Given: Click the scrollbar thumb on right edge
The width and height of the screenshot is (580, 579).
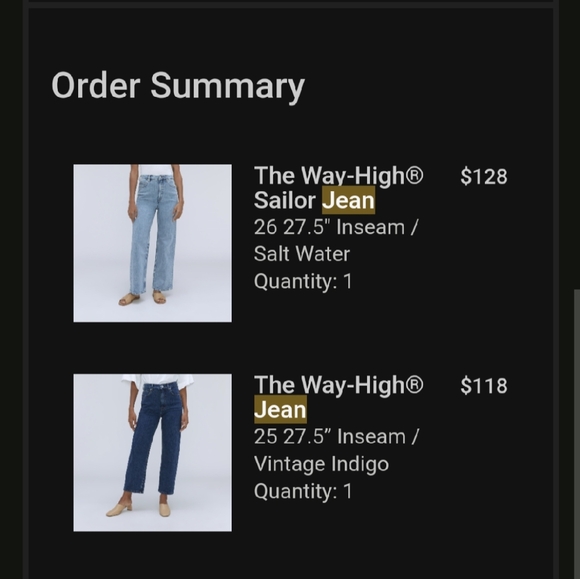Looking at the screenshot, I should coord(577,434).
